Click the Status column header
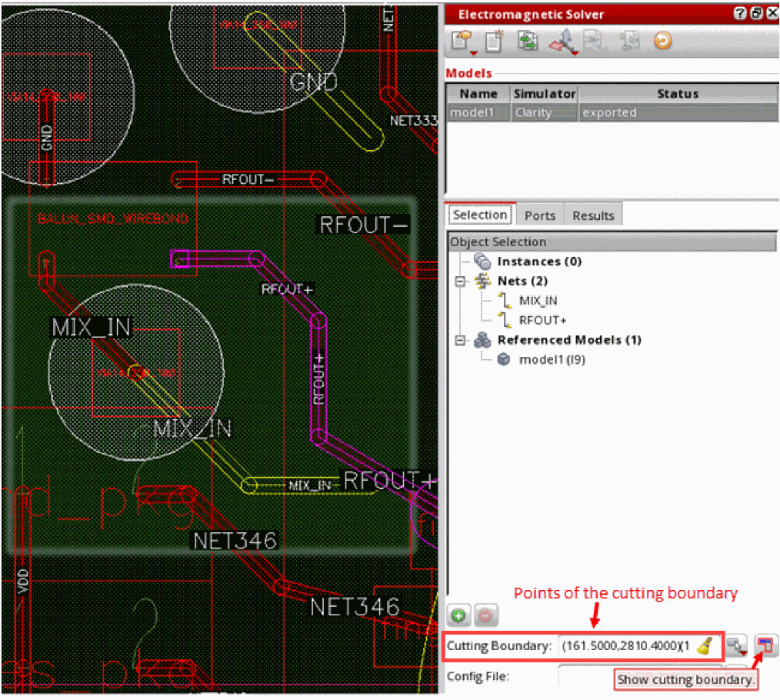Screen dimensions: 780x700 click(x=677, y=94)
